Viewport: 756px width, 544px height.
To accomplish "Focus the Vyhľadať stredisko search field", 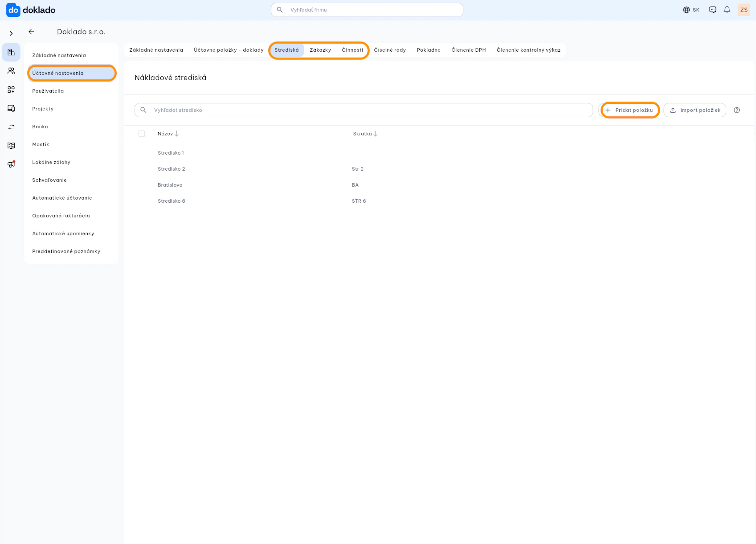I will tap(364, 110).
